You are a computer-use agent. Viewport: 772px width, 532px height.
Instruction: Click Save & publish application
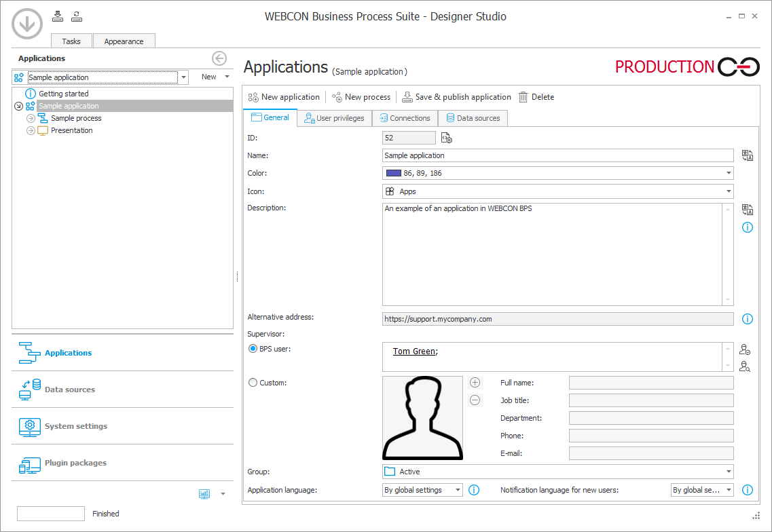(456, 97)
